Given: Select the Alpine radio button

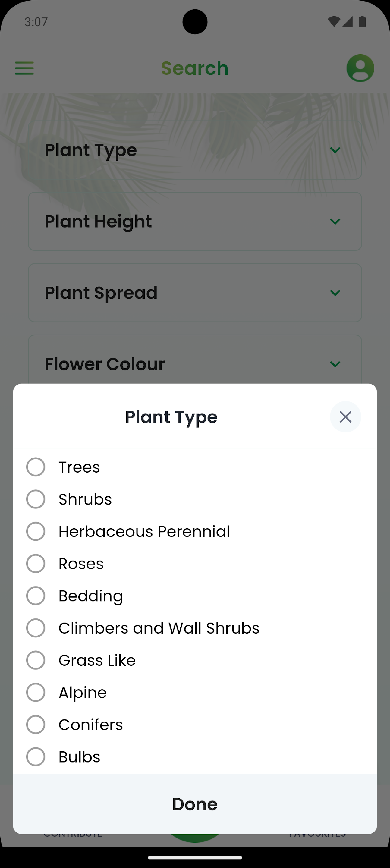Looking at the screenshot, I should (x=36, y=692).
